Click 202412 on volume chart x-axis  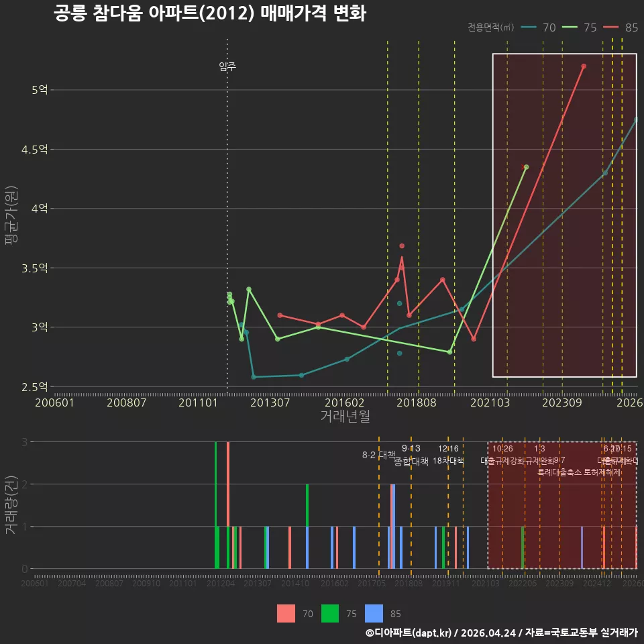tap(597, 583)
